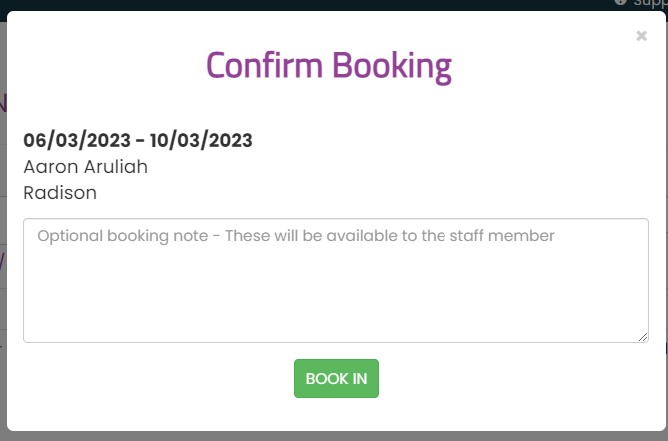Viewport: 668px width, 441px height.
Task: Click placeholder text in note box
Action: (296, 236)
